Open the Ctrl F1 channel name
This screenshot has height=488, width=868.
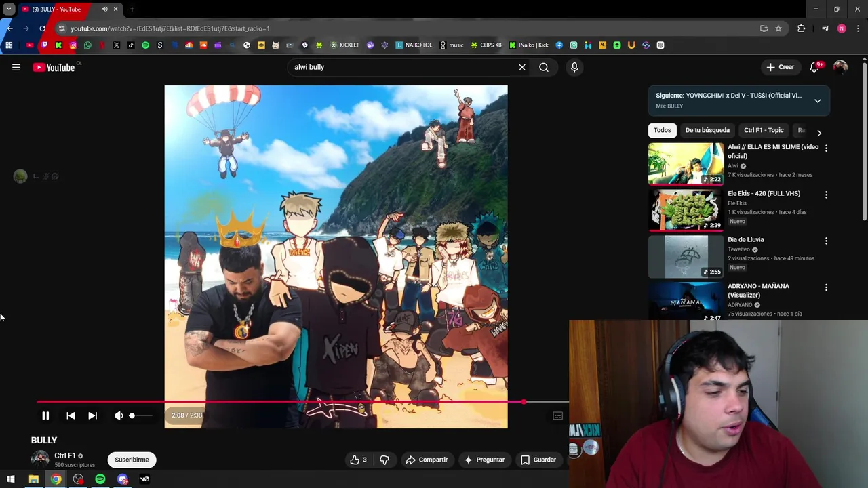(x=65, y=456)
